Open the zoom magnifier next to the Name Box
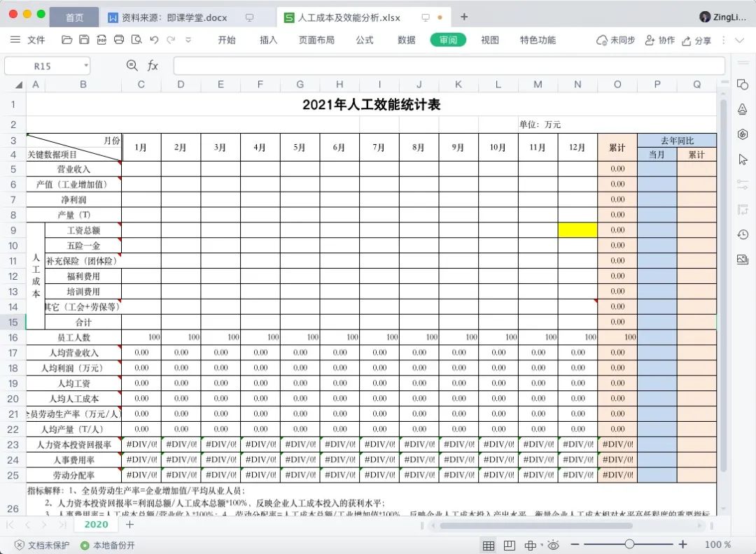Image resolution: width=756 pixels, height=554 pixels. pos(132,65)
